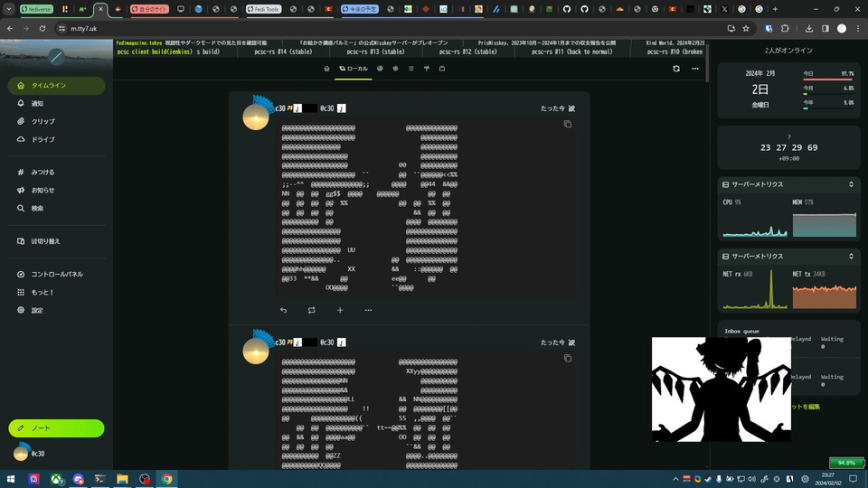Screen dimensions: 868x488
Task: Click the instance banner icon above the sidebar
Action: pyautogui.click(x=56, y=56)
